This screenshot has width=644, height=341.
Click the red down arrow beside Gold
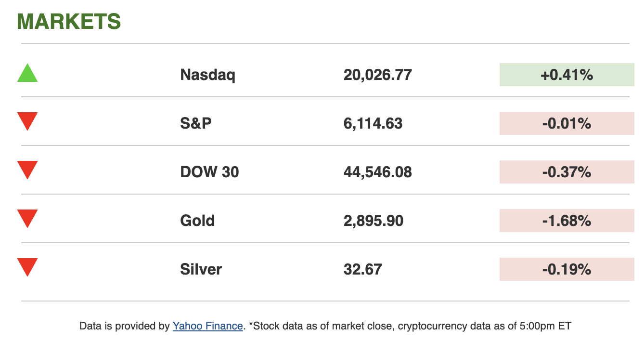27,218
